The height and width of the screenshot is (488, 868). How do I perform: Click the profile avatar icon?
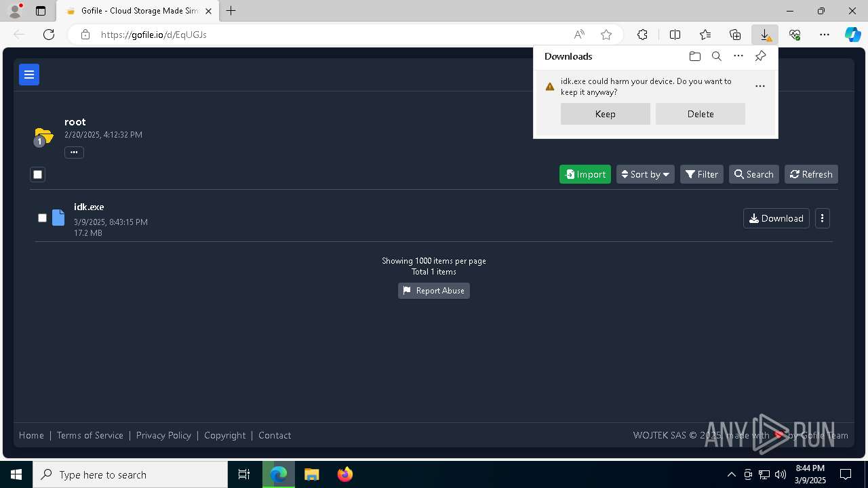(15, 11)
